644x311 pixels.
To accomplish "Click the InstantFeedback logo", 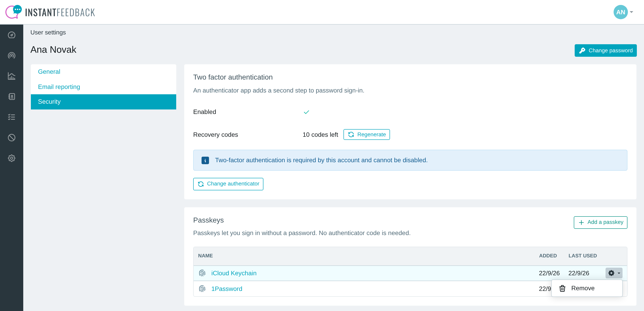I will pos(50,12).
